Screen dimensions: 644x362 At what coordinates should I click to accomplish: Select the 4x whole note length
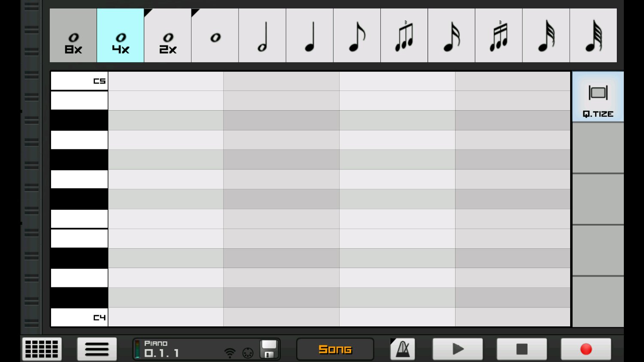(x=120, y=36)
